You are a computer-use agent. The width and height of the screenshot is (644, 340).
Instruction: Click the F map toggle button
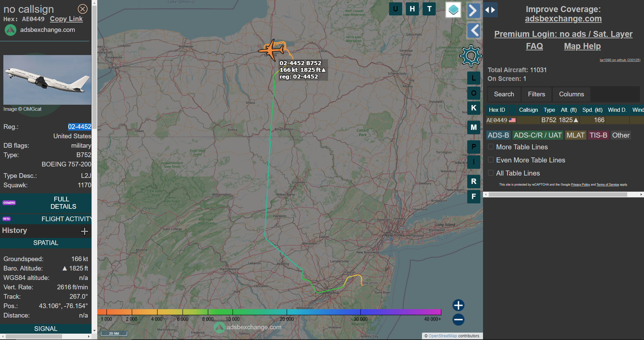pyautogui.click(x=474, y=196)
